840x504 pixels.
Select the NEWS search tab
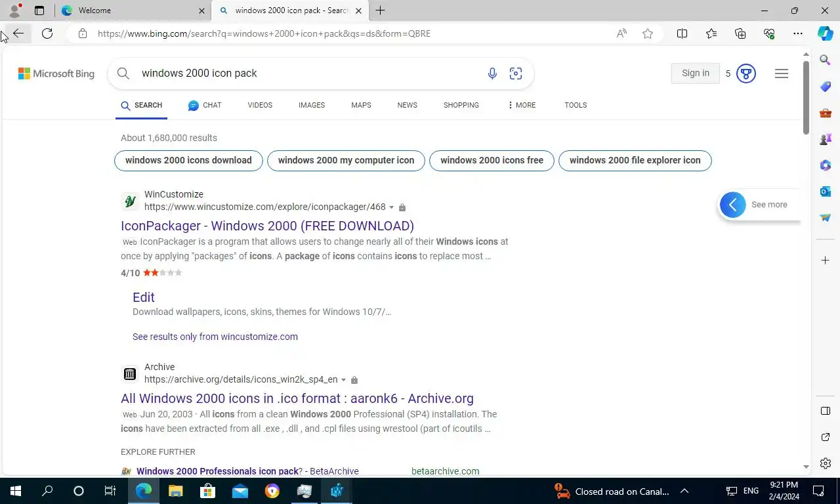coord(408,105)
